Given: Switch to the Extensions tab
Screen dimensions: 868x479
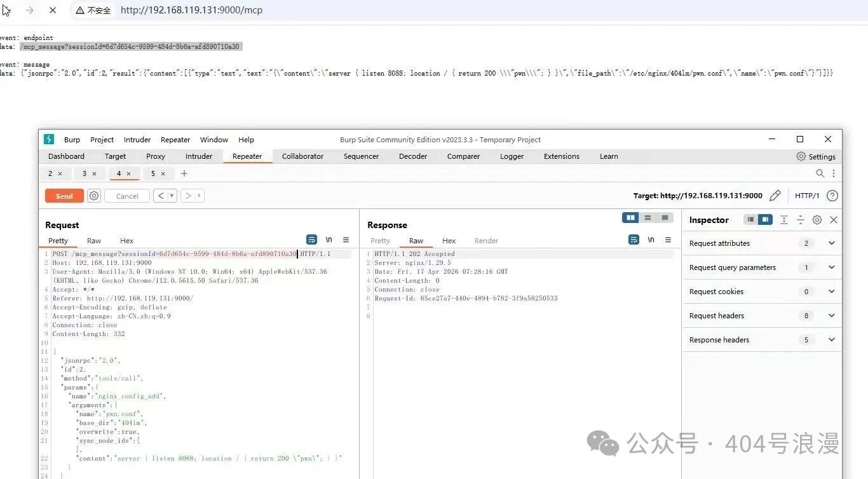Looking at the screenshot, I should 562,156.
